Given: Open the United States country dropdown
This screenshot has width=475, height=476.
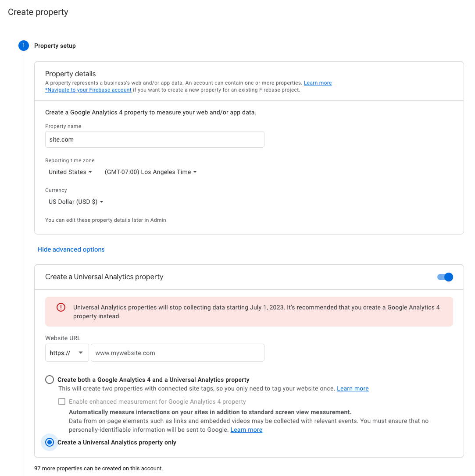Looking at the screenshot, I should [x=70, y=172].
